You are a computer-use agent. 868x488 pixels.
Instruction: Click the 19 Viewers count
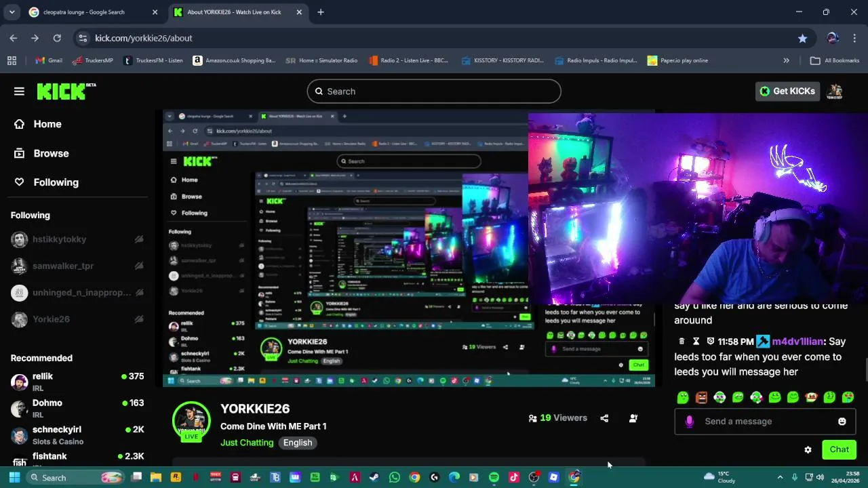click(x=557, y=418)
